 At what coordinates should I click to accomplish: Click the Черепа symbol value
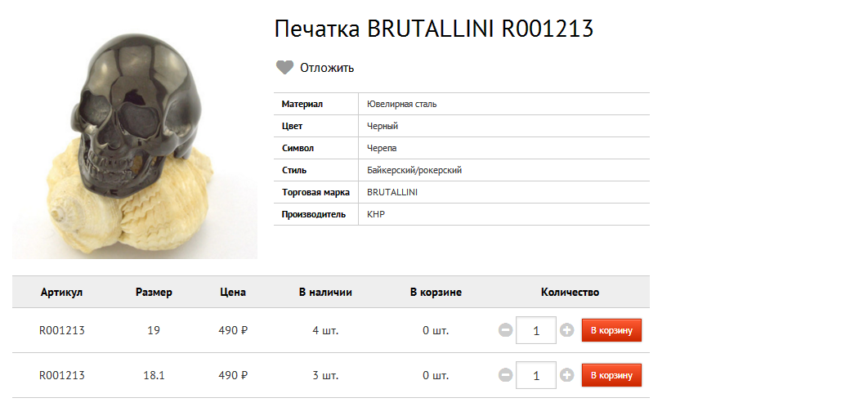[382, 149]
